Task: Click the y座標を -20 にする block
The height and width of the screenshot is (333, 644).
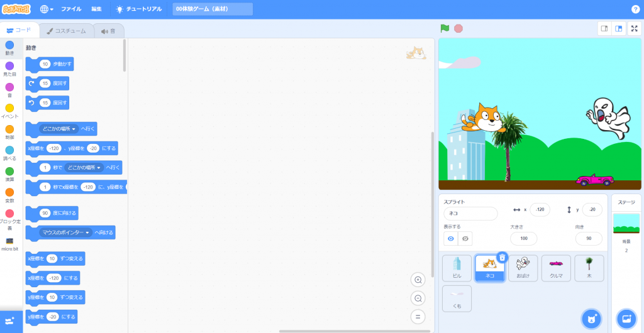Action: pyautogui.click(x=52, y=317)
